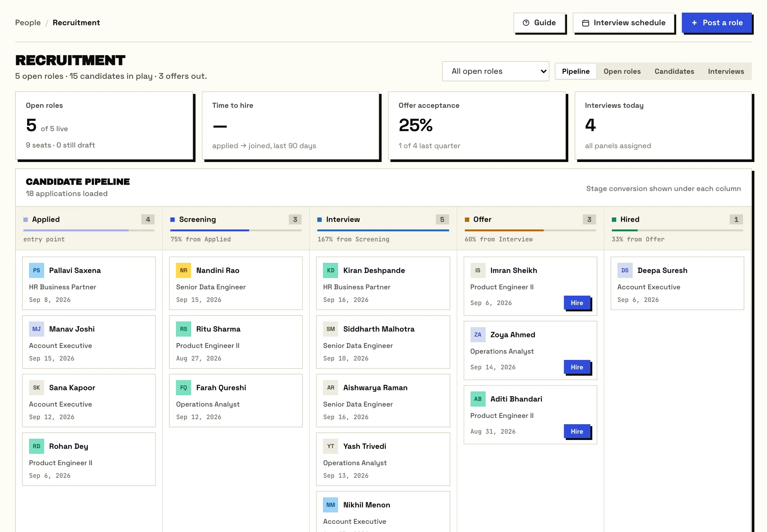Click '60% from Interview' text
Screen dimensions: 767x532
(499, 239)
